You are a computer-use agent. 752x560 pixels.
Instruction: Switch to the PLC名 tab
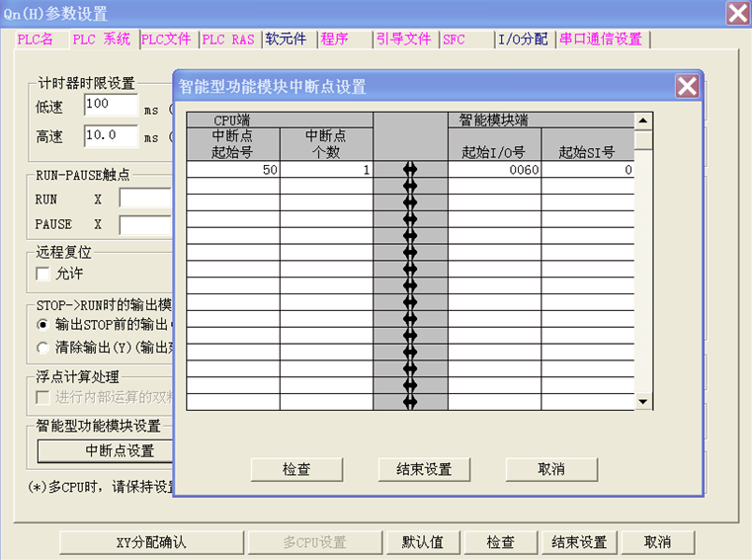click(37, 40)
